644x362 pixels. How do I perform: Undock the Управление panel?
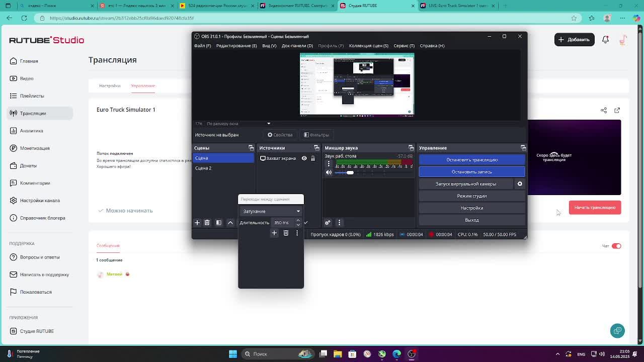(523, 148)
